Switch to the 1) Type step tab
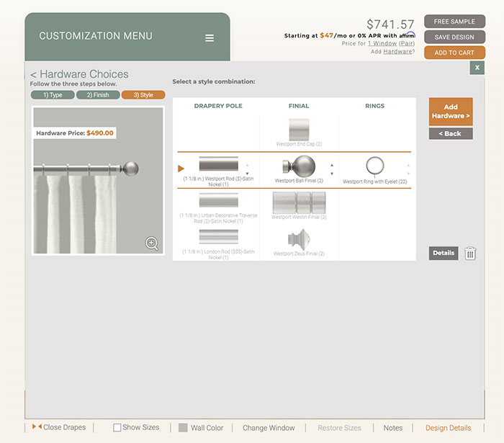 click(x=52, y=95)
